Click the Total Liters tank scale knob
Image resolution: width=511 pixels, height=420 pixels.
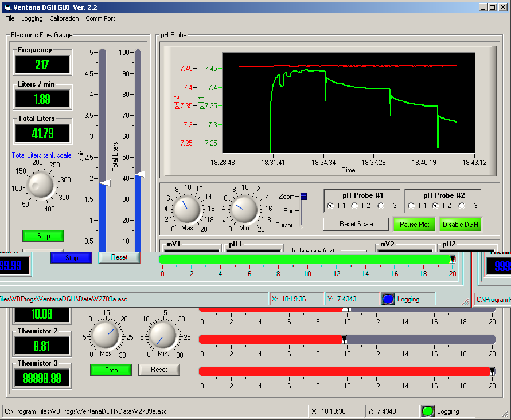[40, 185]
